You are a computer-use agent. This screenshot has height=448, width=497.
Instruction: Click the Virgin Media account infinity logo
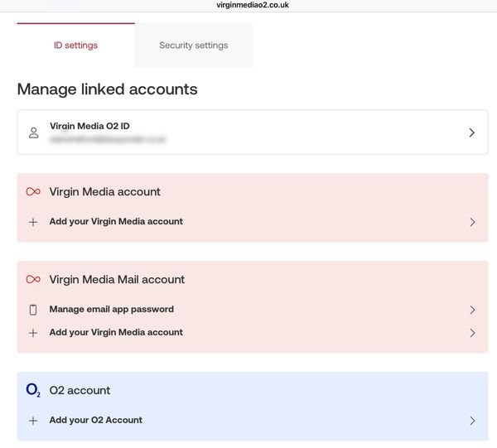[33, 191]
